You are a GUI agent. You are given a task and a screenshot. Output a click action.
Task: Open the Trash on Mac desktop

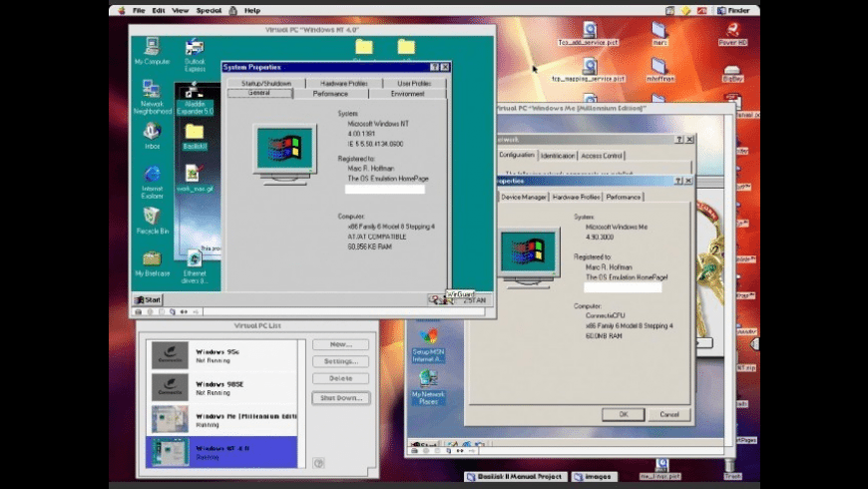732,468
